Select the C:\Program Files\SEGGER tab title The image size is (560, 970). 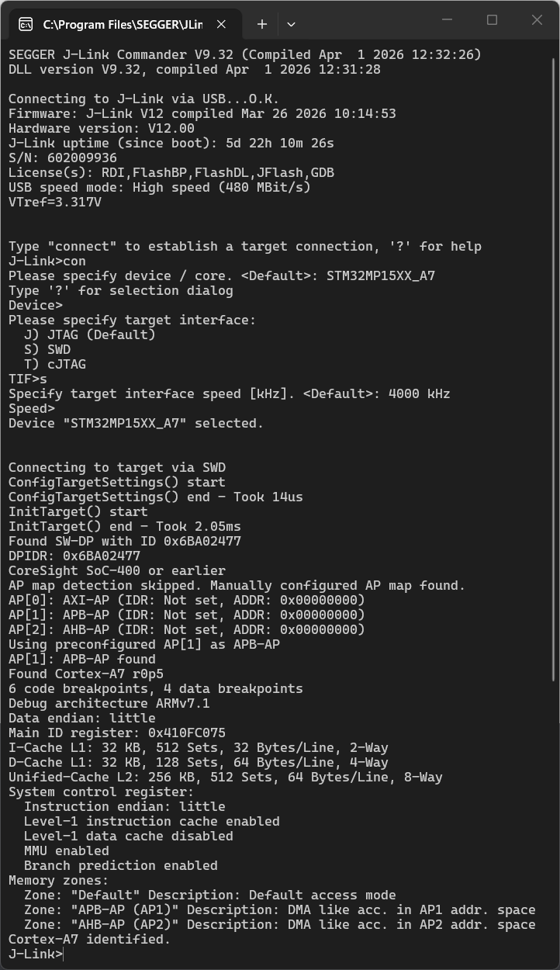click(x=123, y=24)
